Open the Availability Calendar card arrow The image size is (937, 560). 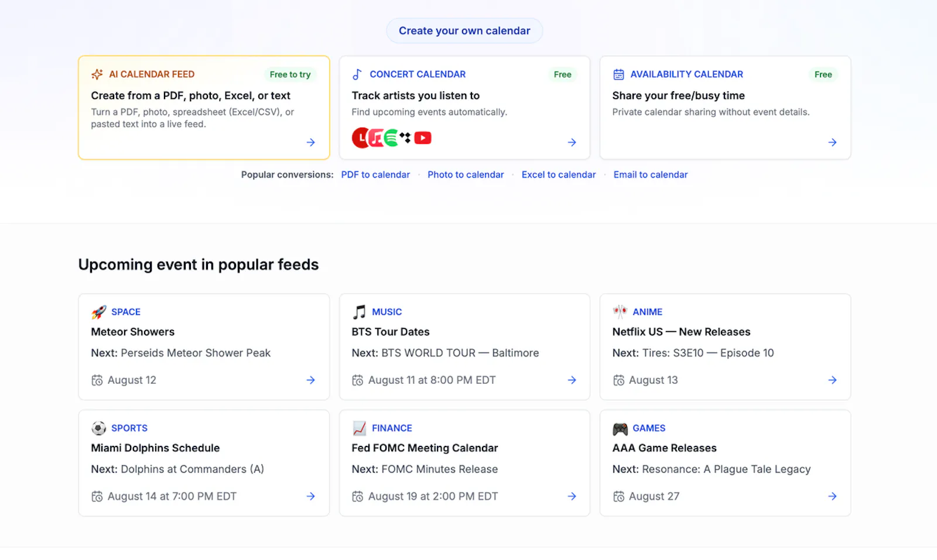(x=833, y=142)
